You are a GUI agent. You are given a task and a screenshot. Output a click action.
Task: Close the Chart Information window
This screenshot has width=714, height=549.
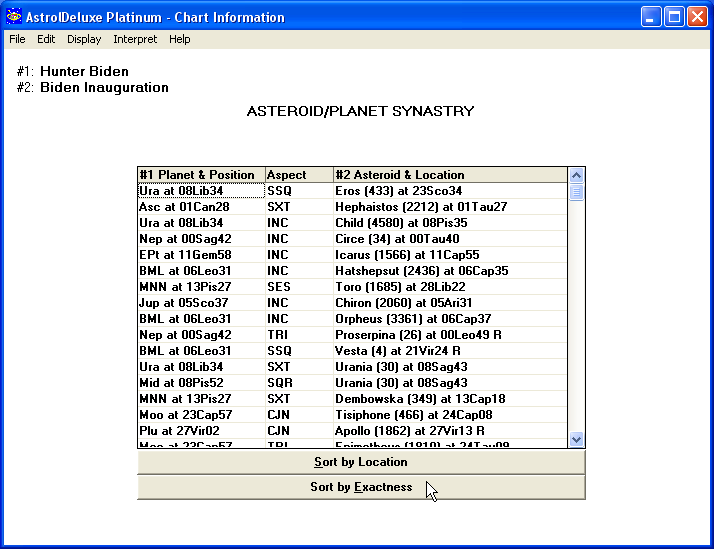[x=697, y=17]
